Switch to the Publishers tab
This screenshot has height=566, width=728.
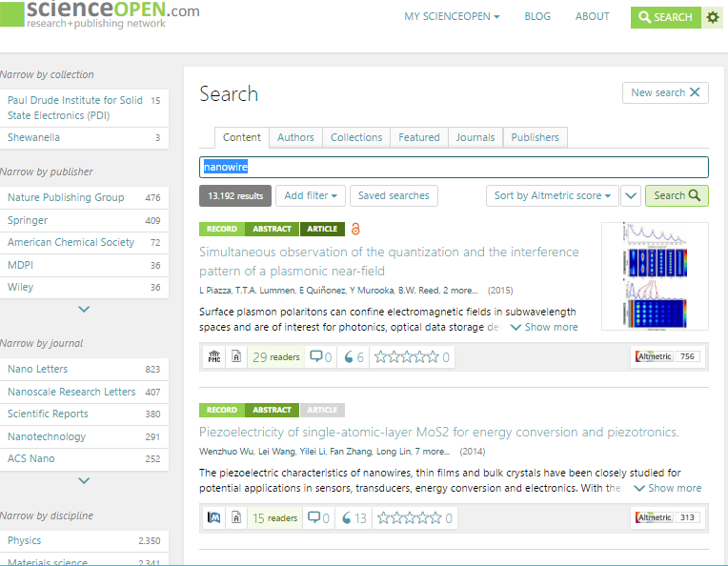pyautogui.click(x=535, y=137)
